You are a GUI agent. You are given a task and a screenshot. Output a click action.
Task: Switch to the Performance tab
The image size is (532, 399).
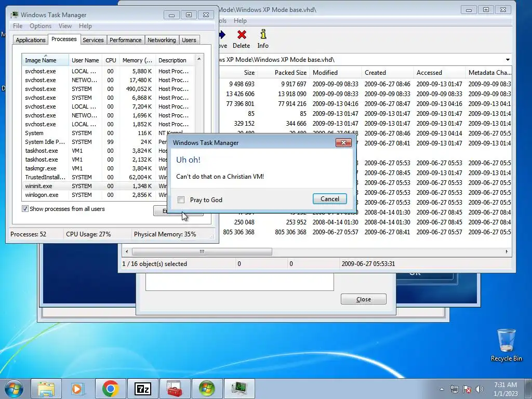(x=125, y=40)
